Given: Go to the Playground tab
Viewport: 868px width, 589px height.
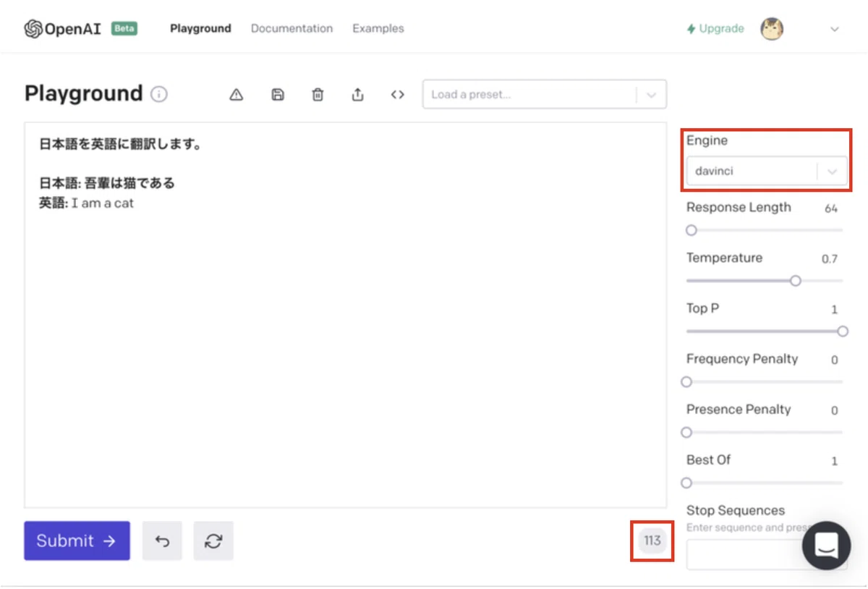Looking at the screenshot, I should point(200,29).
